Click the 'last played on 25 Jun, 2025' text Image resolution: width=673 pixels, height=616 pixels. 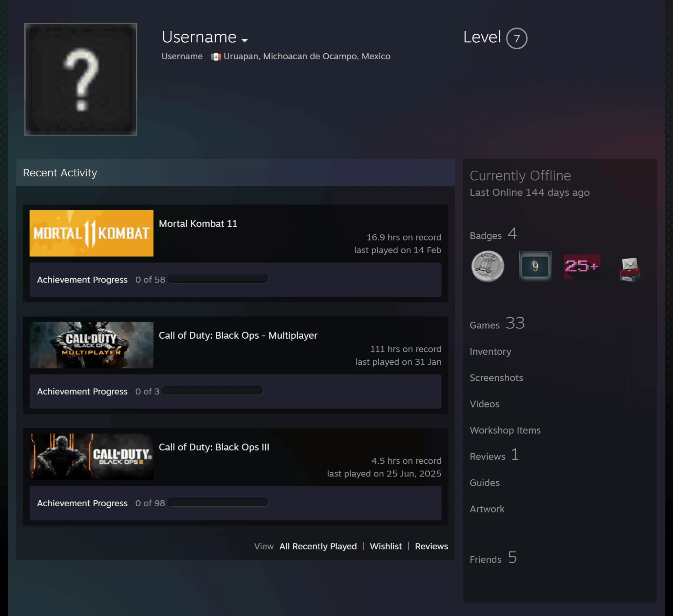[x=384, y=474]
